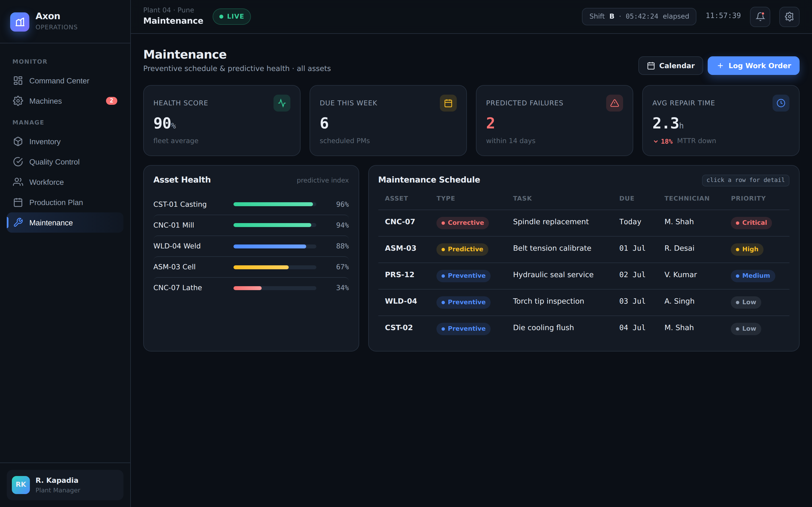Image resolution: width=812 pixels, height=507 pixels.
Task: Click the RK user avatar
Action: click(21, 485)
